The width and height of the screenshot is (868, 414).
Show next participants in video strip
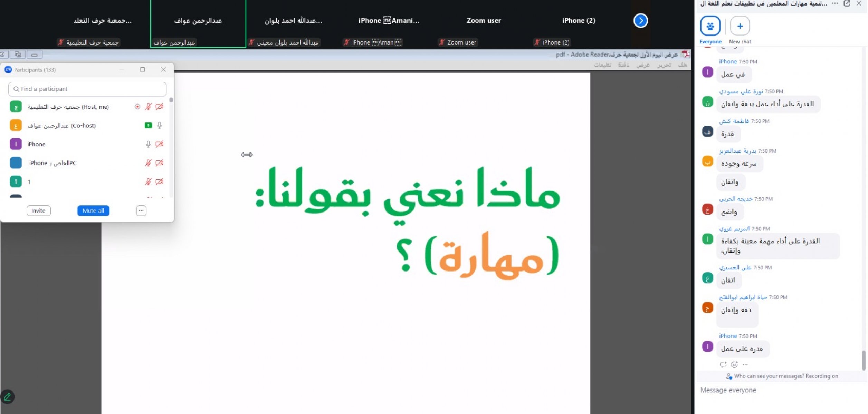pyautogui.click(x=640, y=20)
